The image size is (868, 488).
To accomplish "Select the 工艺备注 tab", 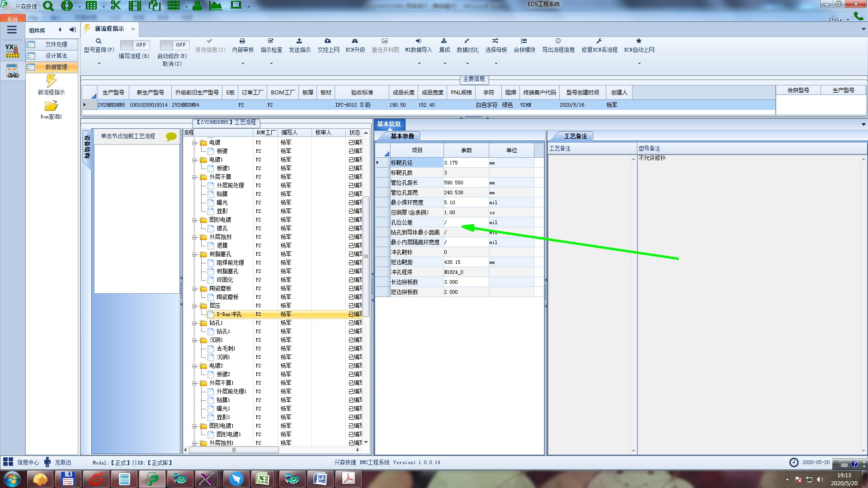I will coord(575,136).
